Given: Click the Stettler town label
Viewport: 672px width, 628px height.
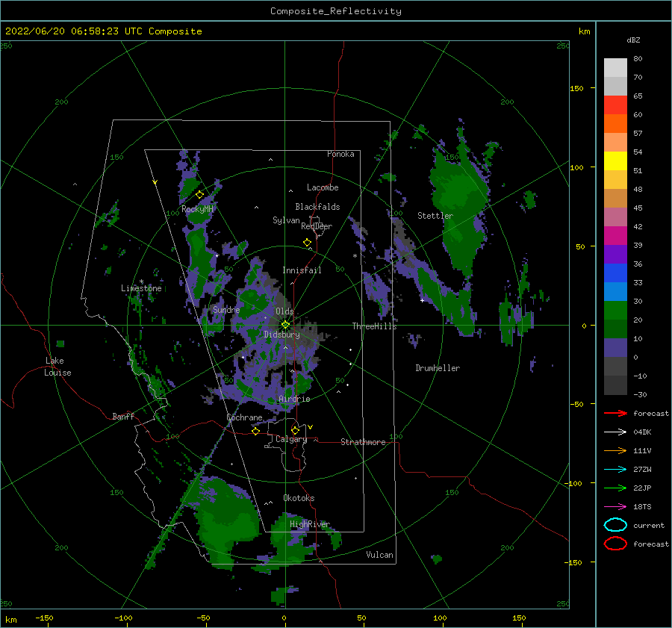Looking at the screenshot, I should (x=435, y=216).
